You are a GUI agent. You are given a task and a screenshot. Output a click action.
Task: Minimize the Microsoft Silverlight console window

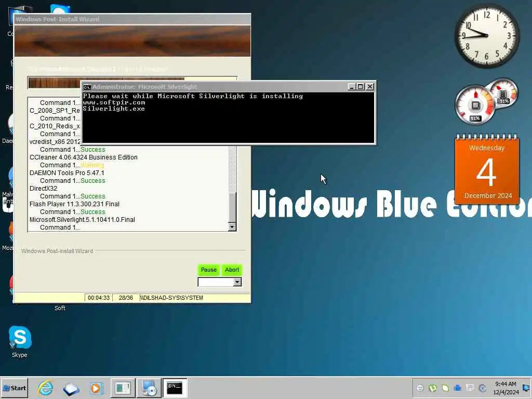tap(352, 87)
